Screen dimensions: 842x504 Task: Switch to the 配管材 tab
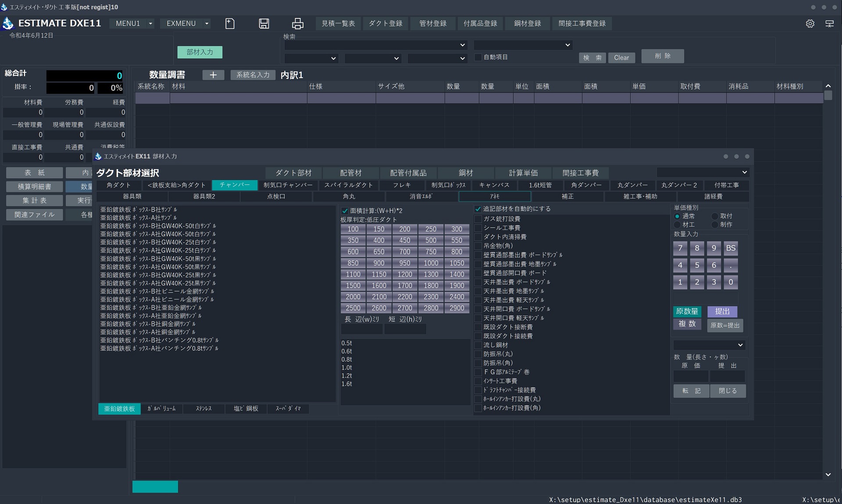tap(351, 173)
